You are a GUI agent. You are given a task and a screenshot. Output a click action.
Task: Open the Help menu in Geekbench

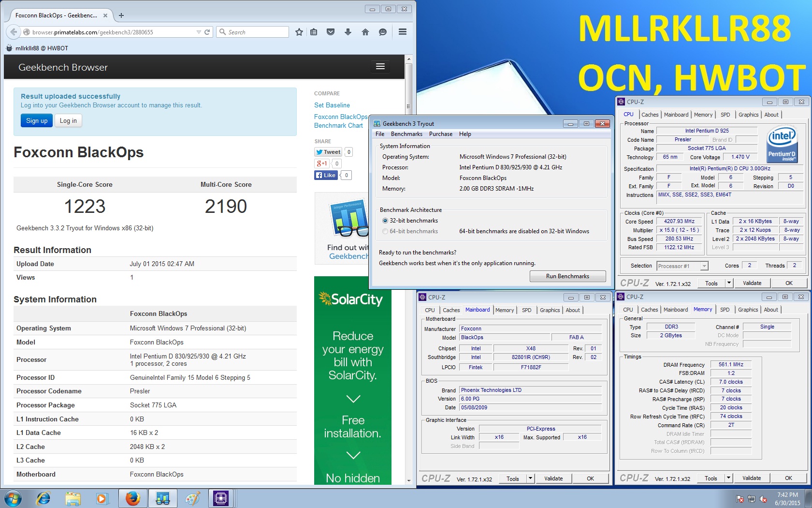(465, 134)
